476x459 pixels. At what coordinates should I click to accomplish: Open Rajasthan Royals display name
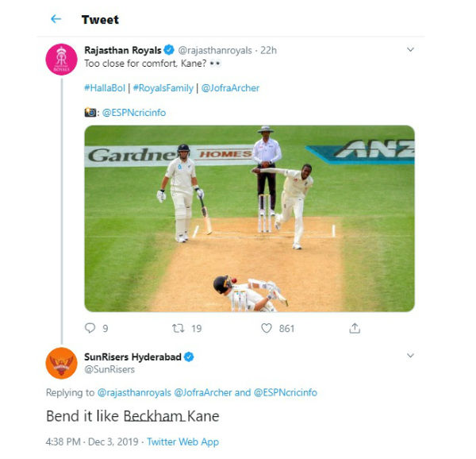123,50
